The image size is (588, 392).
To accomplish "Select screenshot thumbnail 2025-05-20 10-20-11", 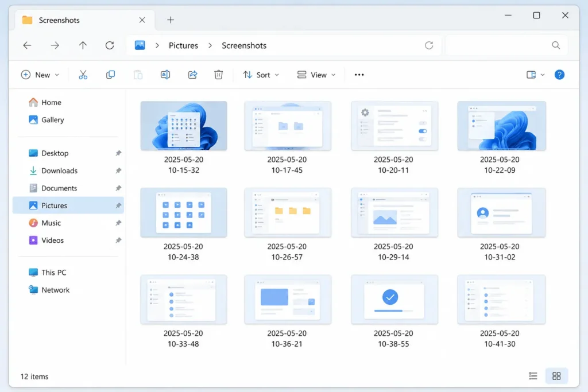I will (x=394, y=126).
